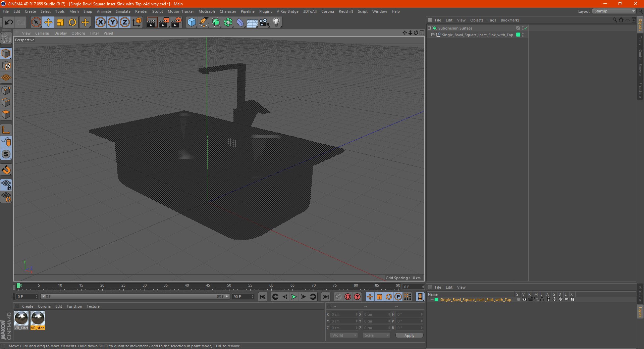The image size is (644, 349).
Task: Select the Edges mode icon
Action: (6, 102)
